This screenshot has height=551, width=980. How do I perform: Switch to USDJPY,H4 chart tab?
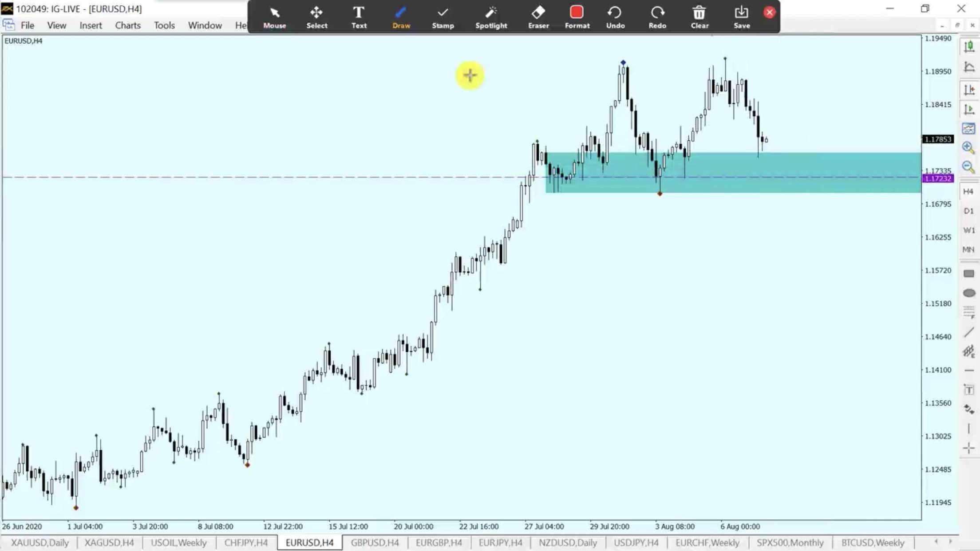636,543
